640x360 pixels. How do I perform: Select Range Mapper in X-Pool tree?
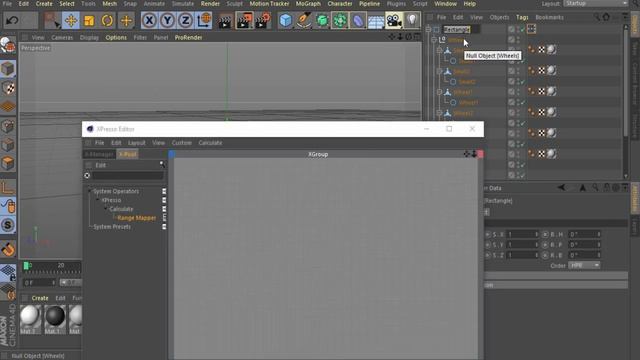point(137,218)
